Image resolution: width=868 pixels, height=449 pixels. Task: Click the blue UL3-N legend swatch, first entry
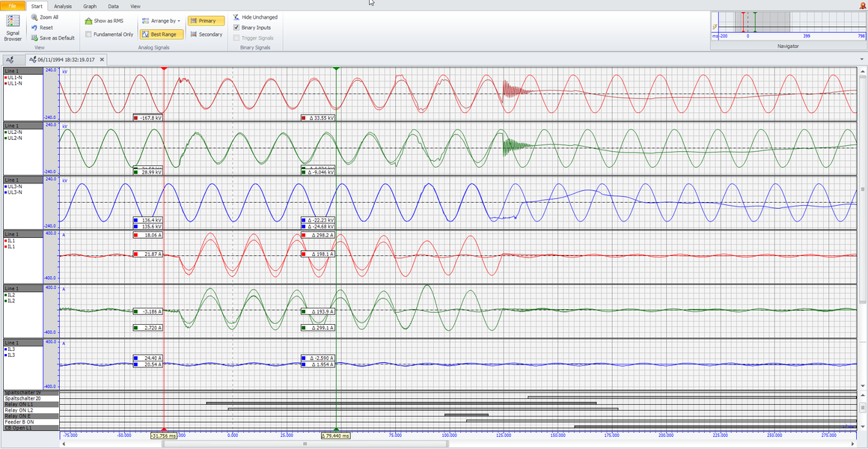point(7,186)
